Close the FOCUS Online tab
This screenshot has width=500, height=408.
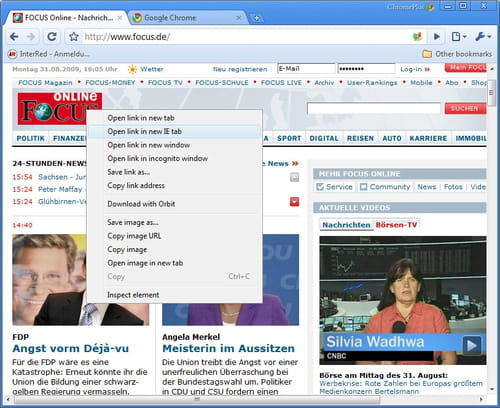click(x=120, y=18)
